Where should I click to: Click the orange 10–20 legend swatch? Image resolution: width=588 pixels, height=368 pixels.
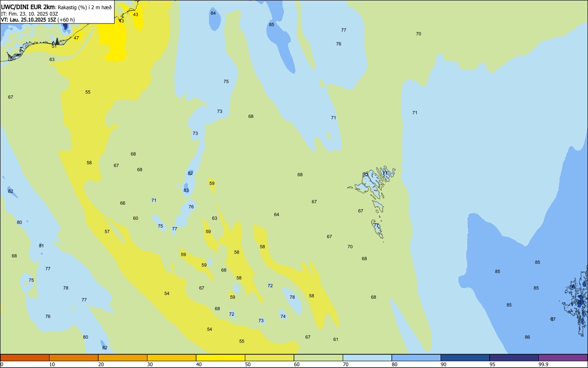pyautogui.click(x=73, y=357)
